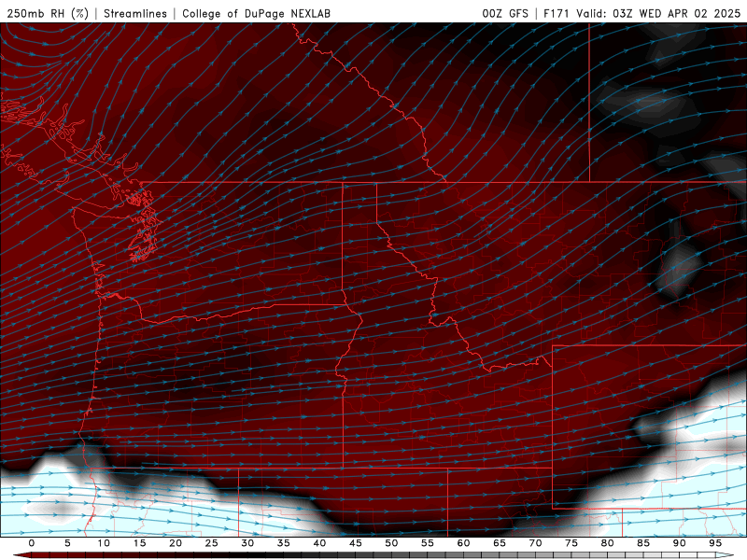Click the '10' color scale label
The image size is (747, 560).
click(x=104, y=543)
